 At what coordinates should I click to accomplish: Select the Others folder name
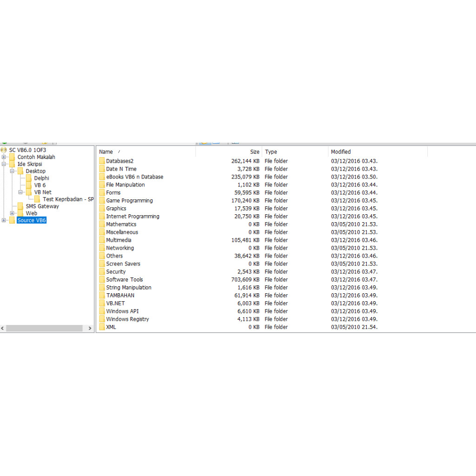pyautogui.click(x=114, y=256)
